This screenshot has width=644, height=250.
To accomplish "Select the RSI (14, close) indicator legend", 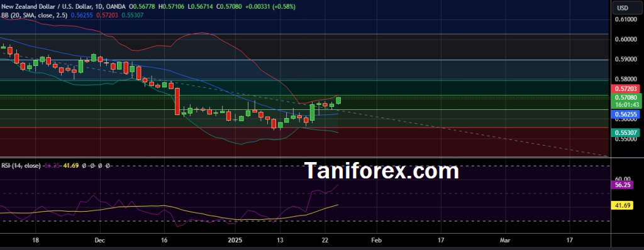I will pos(21,165).
